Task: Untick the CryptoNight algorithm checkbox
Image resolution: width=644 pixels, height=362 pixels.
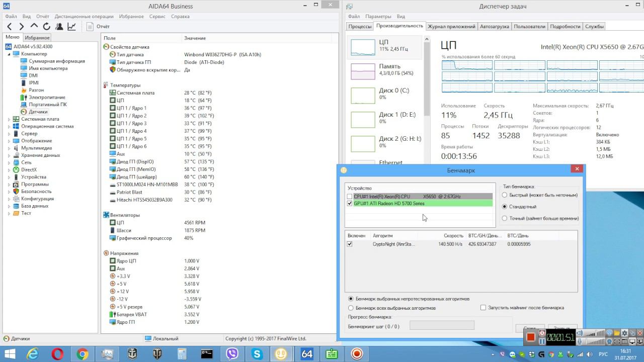Action: [350, 244]
